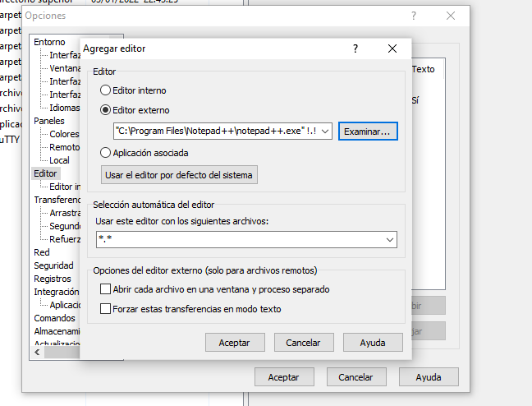The image size is (532, 406).
Task: Select the Comandos tree item
Action: pyautogui.click(x=54, y=318)
